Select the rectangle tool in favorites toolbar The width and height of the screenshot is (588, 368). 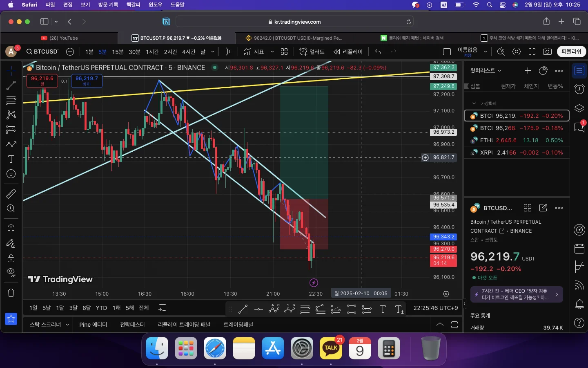pyautogui.click(x=351, y=309)
